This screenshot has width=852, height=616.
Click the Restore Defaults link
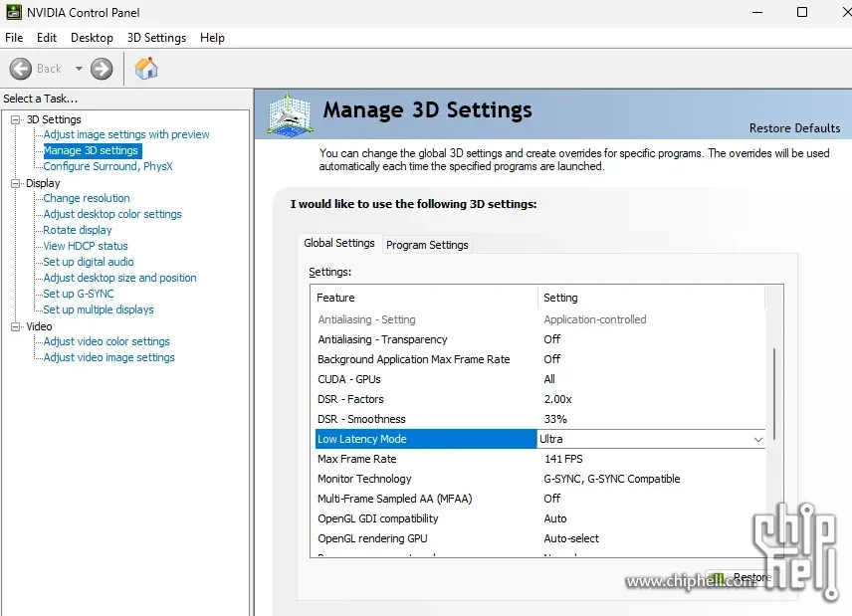(794, 128)
